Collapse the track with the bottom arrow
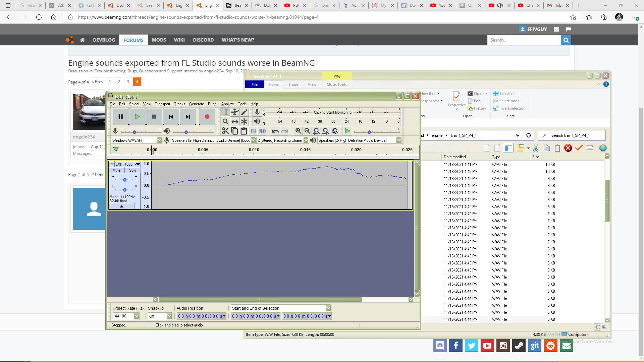644x362 pixels. (x=121, y=206)
